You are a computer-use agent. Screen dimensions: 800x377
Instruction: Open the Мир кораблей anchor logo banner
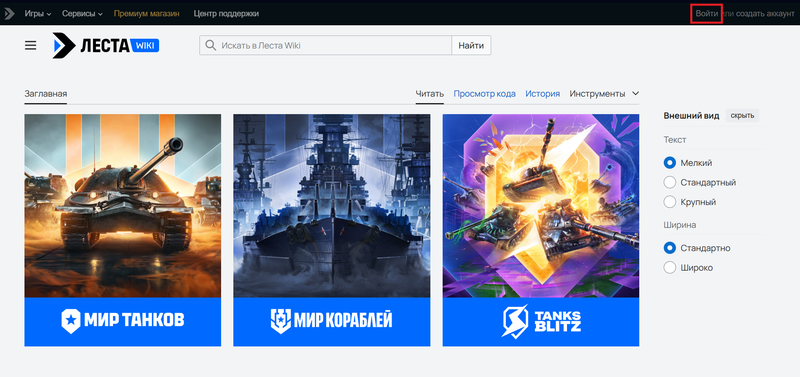coord(332,322)
